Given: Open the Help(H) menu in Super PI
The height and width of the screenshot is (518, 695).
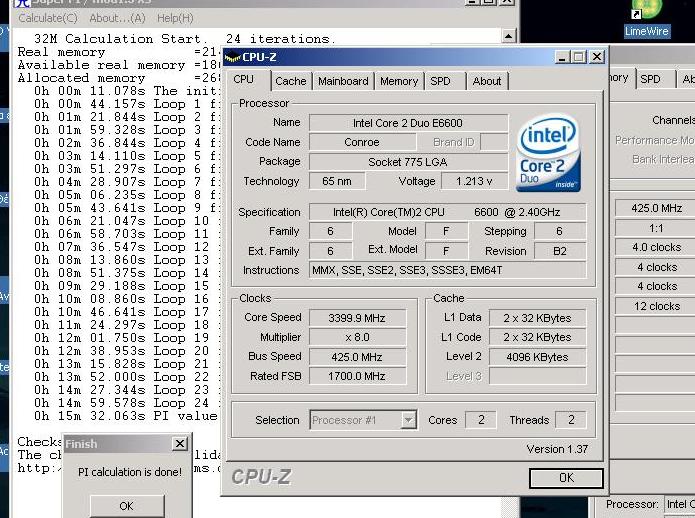Looking at the screenshot, I should [175, 18].
